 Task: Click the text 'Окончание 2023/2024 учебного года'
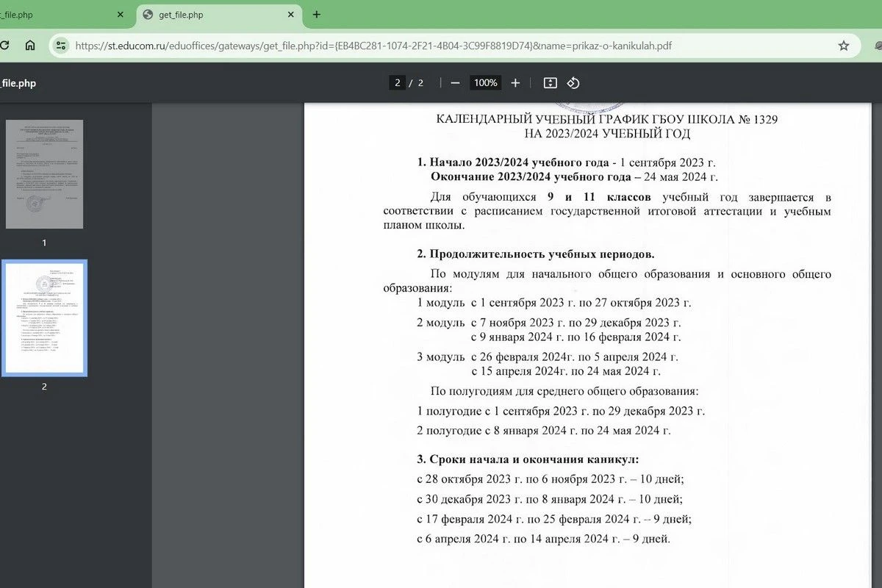coord(529,177)
